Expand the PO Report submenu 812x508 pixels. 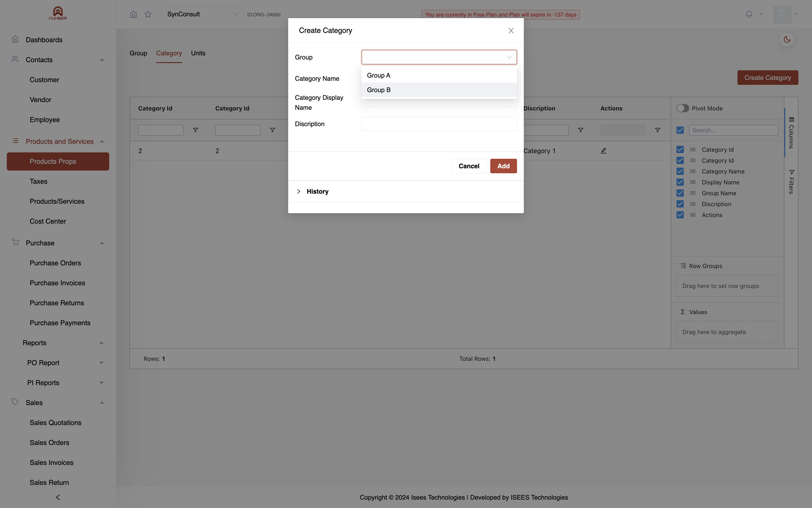101,363
